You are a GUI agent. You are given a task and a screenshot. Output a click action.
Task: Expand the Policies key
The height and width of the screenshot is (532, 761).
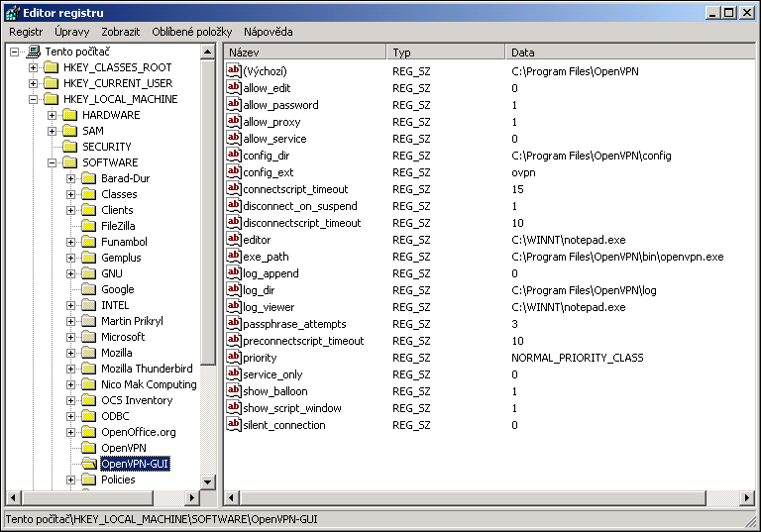coord(71,479)
